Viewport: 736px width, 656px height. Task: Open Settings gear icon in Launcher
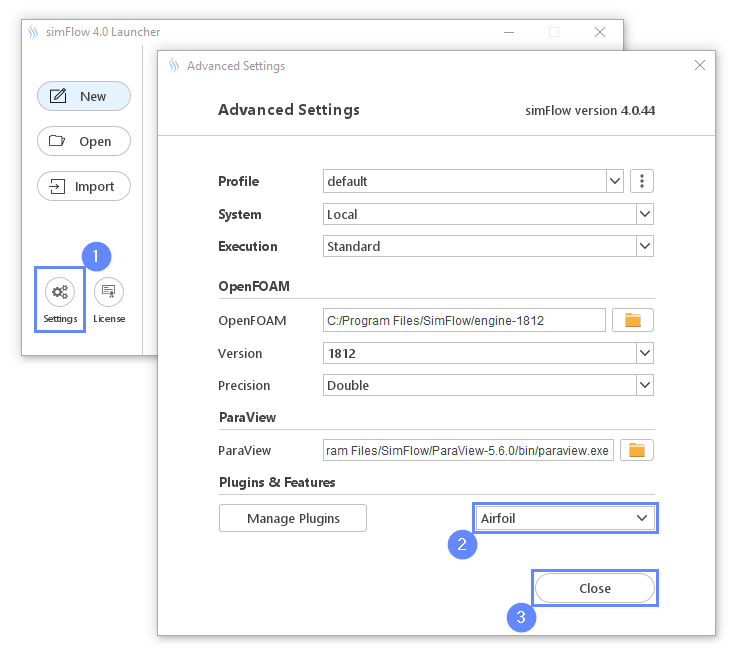60,292
